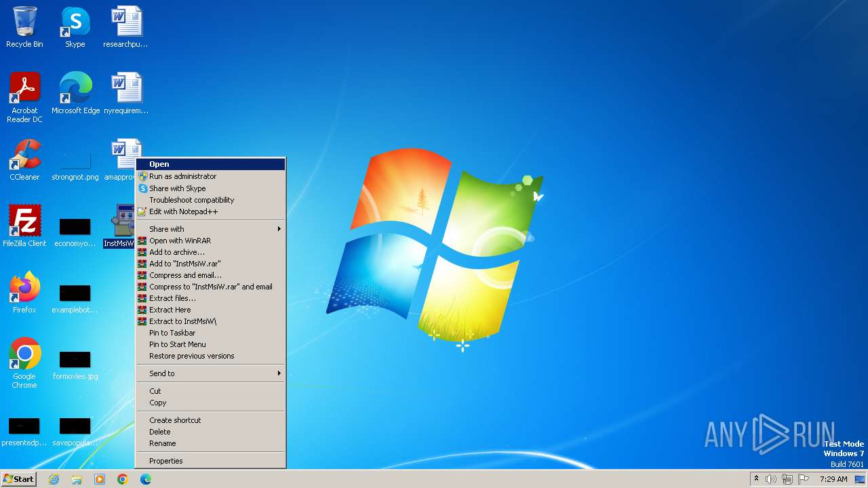
Task: Open the Recycle Bin desktop icon
Action: [24, 28]
